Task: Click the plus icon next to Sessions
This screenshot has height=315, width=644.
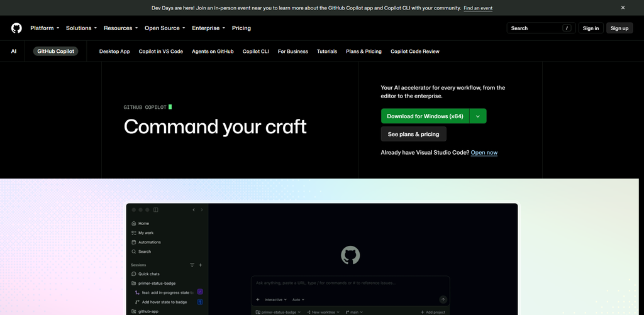Action: point(201,265)
